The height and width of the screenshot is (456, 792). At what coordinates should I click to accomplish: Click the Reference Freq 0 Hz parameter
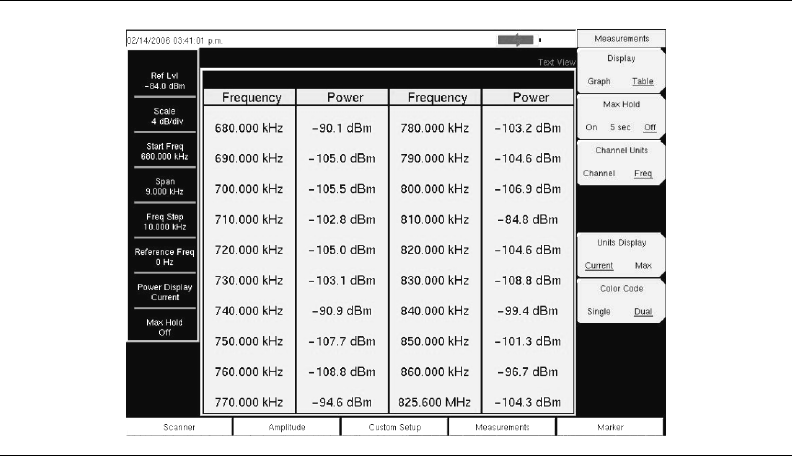(165, 257)
